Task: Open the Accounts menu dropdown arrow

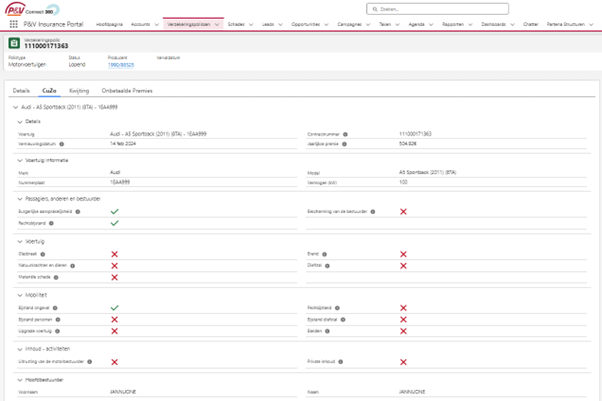Action: [157, 25]
